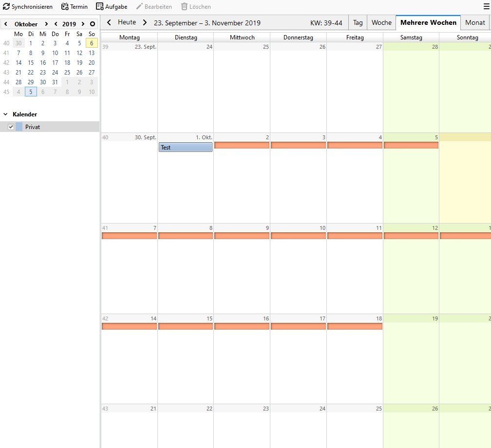Screen dimensions: 491x448
Task: Navigate to next period in main view
Action: (145, 22)
